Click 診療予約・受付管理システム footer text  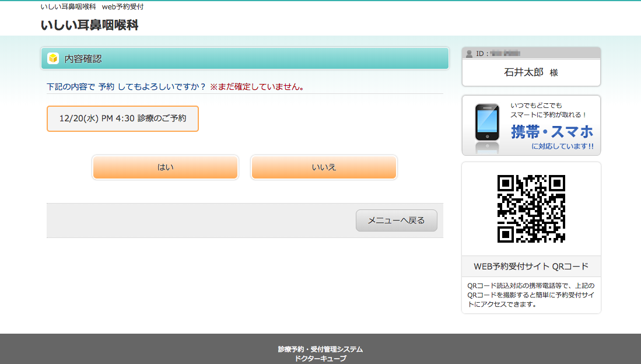pyautogui.click(x=320, y=349)
